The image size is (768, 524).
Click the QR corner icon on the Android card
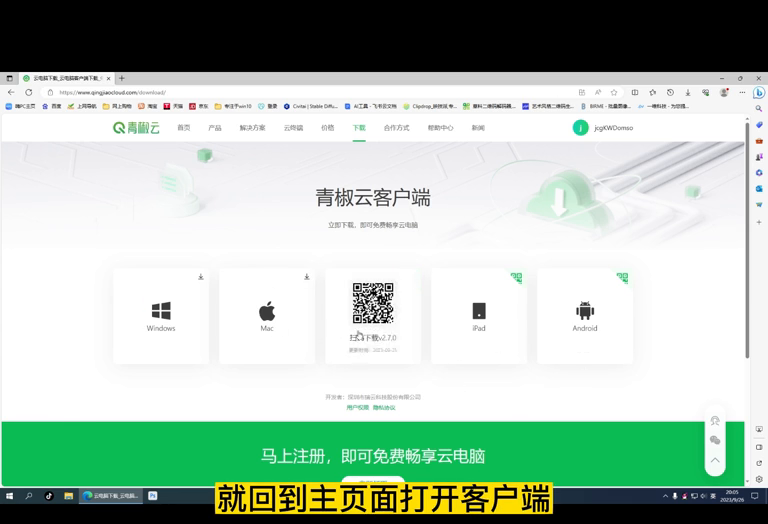tap(623, 278)
